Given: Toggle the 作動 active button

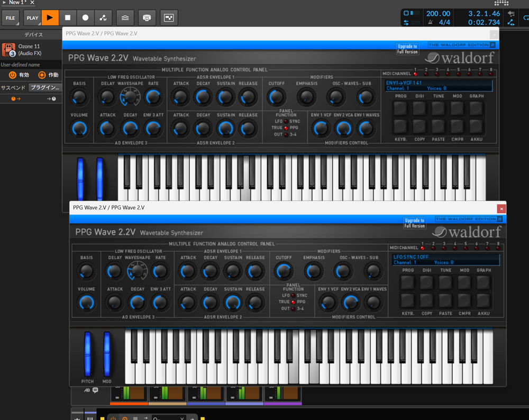Looking at the screenshot, I should pyautogui.click(x=42, y=75).
